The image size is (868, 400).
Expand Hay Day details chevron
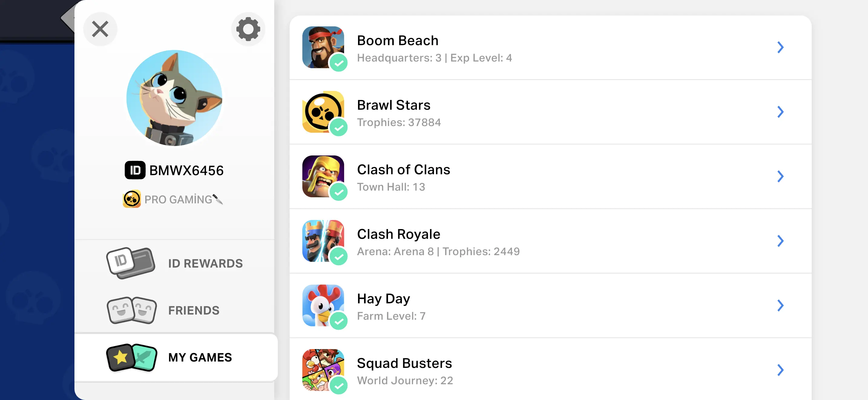780,305
